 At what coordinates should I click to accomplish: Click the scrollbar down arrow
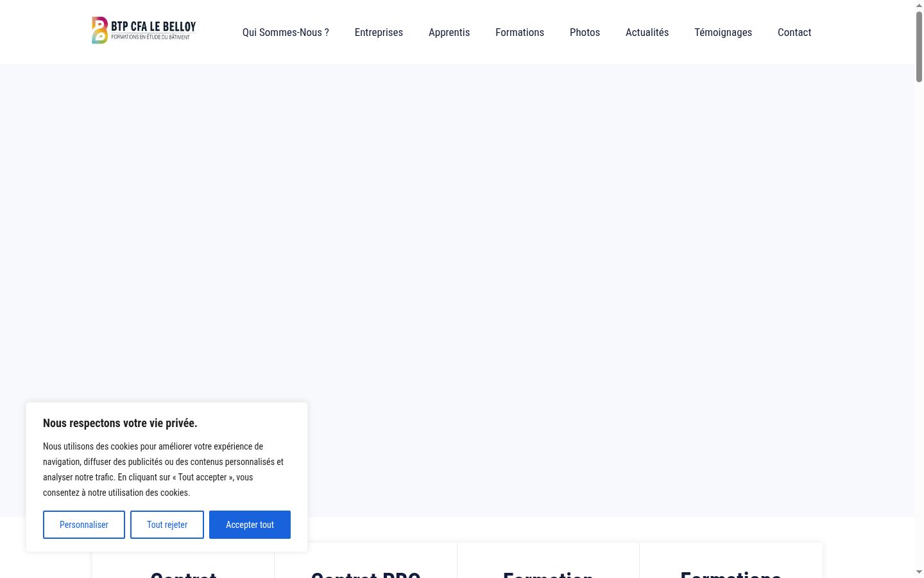(x=919, y=572)
